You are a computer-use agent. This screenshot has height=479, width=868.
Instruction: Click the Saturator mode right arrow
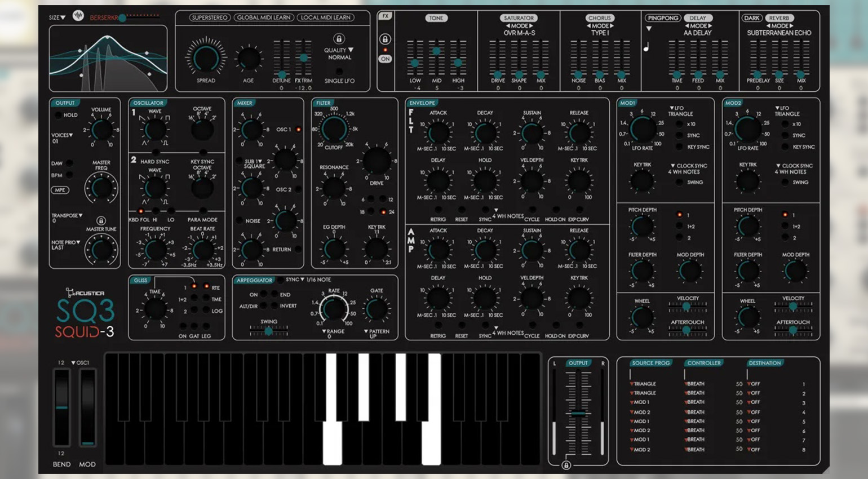pyautogui.click(x=531, y=26)
